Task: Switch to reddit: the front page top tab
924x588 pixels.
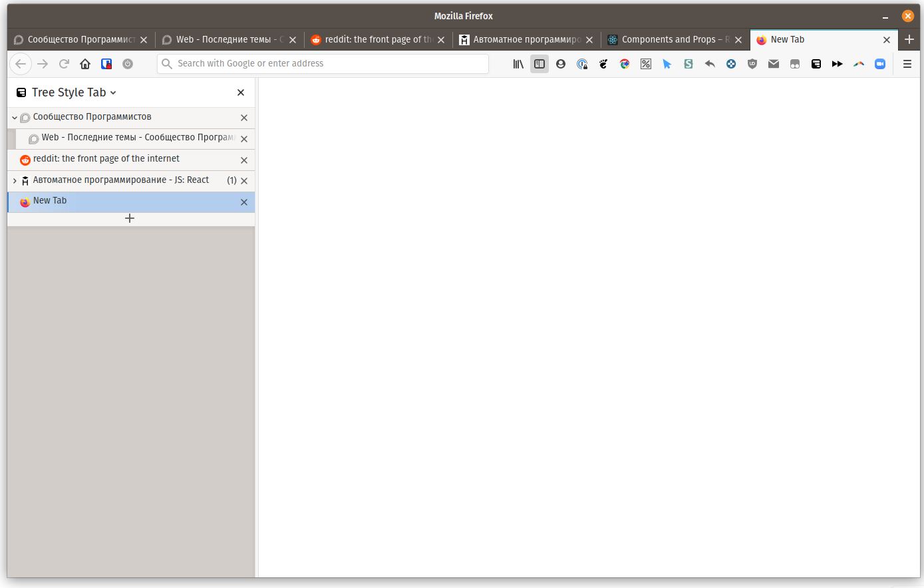Action: [x=378, y=40]
